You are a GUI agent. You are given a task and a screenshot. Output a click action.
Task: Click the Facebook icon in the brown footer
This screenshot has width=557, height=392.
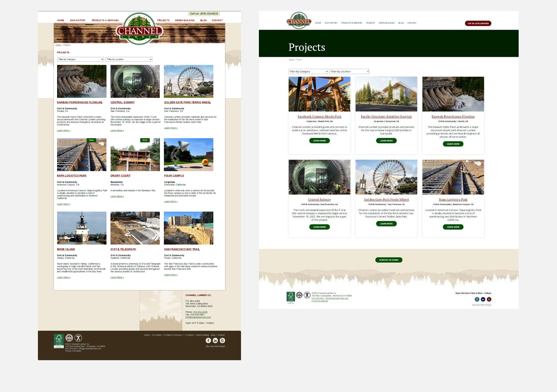point(208,341)
